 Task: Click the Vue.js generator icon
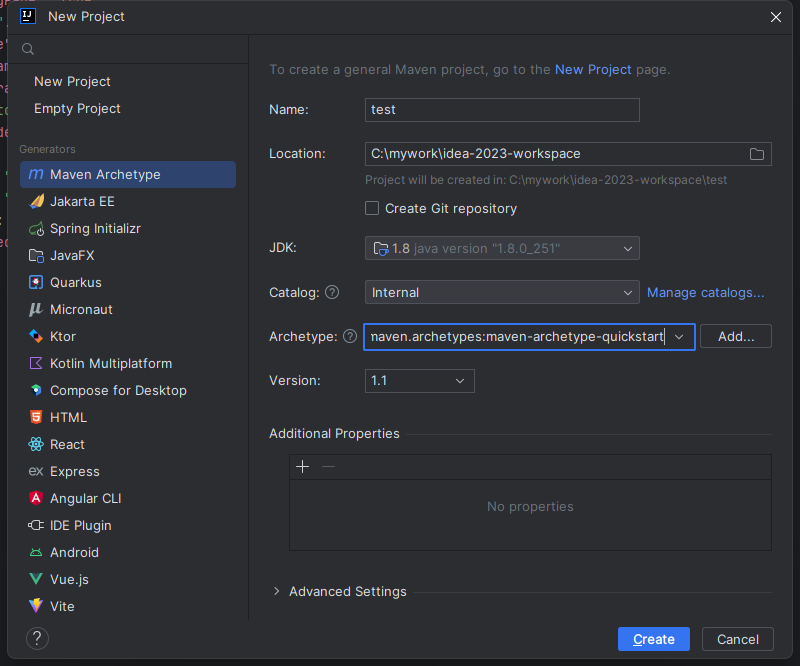36,579
